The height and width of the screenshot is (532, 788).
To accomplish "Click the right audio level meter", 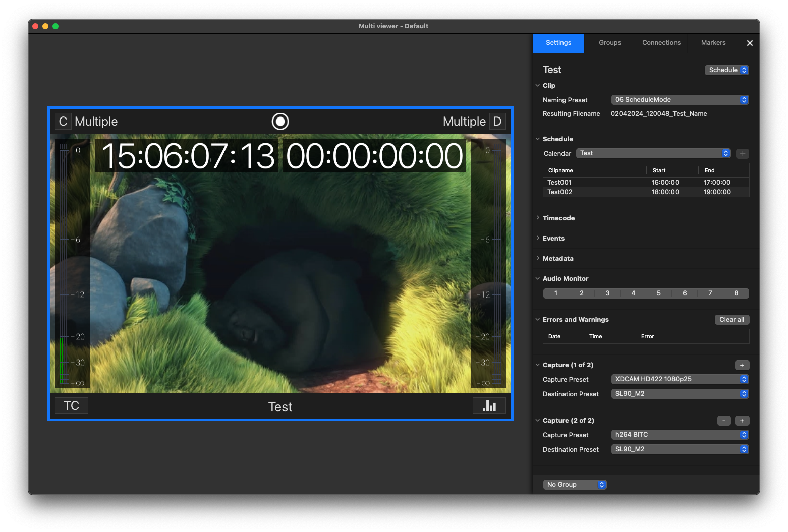I will (488, 265).
